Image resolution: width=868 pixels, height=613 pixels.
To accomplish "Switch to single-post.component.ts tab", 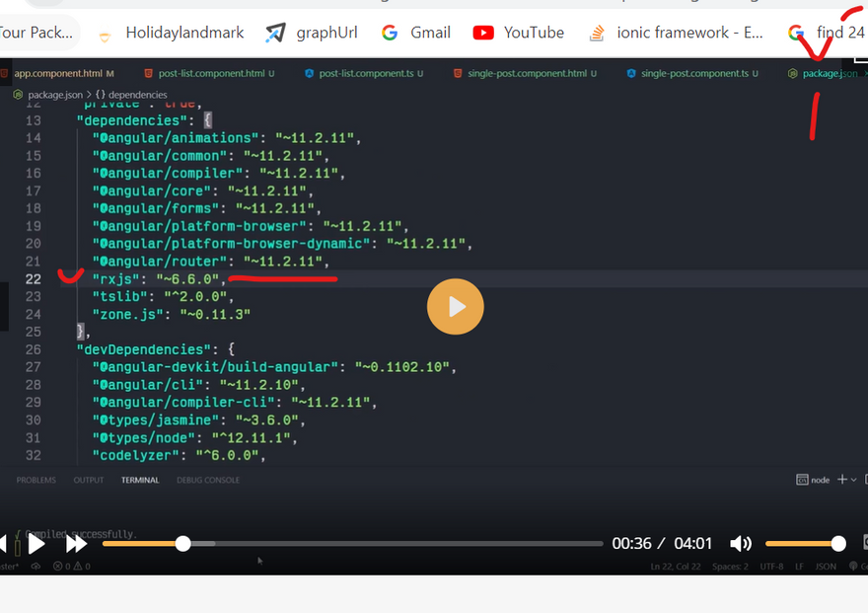I will coord(692,73).
